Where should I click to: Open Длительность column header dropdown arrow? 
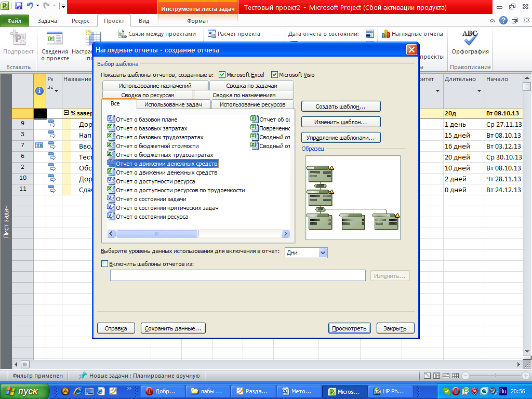(479, 91)
